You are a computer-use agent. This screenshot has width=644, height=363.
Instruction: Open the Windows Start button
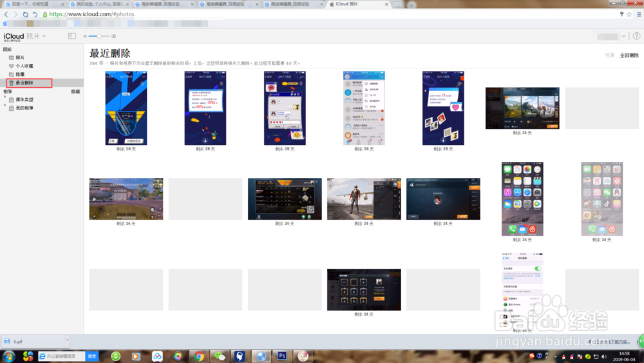click(8, 356)
